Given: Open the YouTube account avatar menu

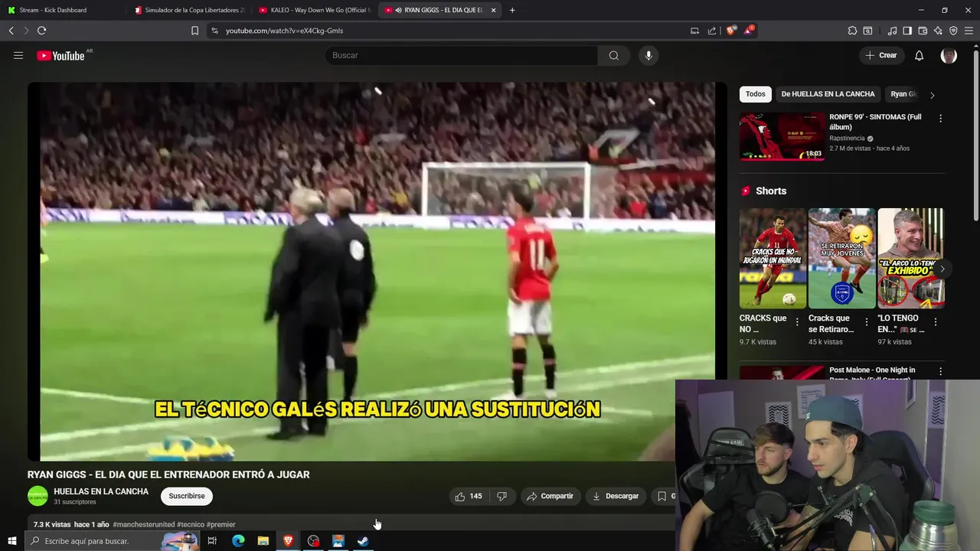Looking at the screenshot, I should click(x=949, y=55).
